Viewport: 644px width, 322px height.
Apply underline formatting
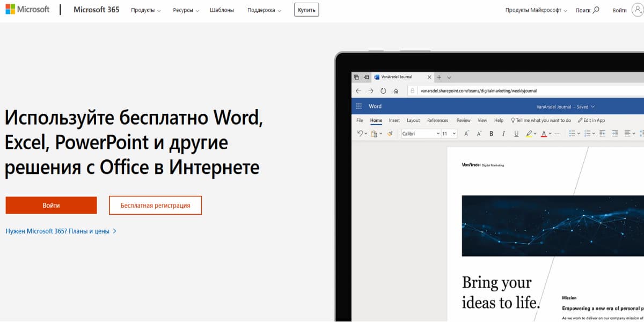click(x=516, y=133)
